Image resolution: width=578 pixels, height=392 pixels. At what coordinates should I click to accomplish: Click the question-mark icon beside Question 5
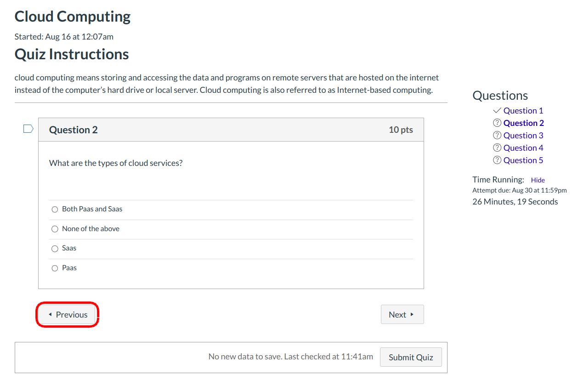pos(497,160)
